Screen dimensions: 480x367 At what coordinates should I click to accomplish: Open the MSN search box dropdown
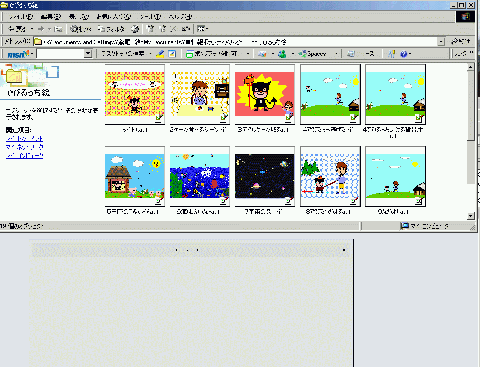click(88, 54)
